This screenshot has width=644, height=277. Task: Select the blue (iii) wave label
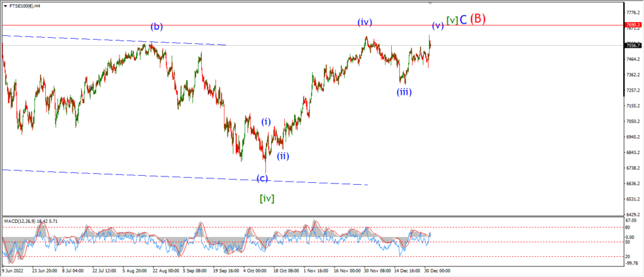(x=404, y=92)
